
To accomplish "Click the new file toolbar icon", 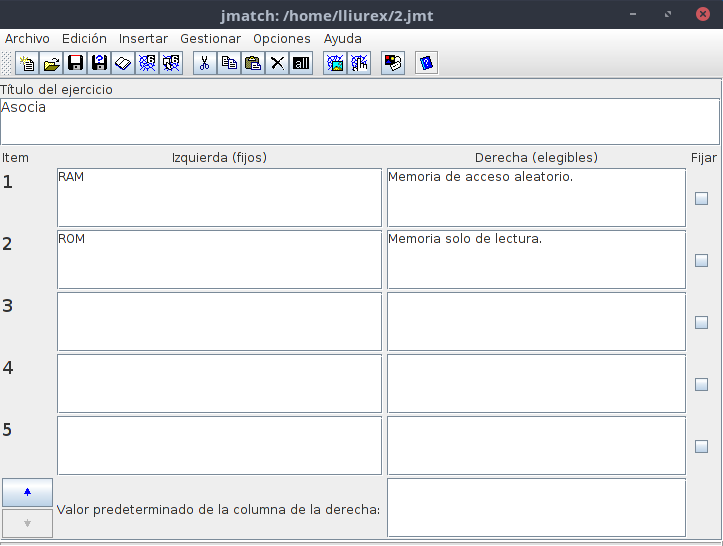I will coord(28,63).
